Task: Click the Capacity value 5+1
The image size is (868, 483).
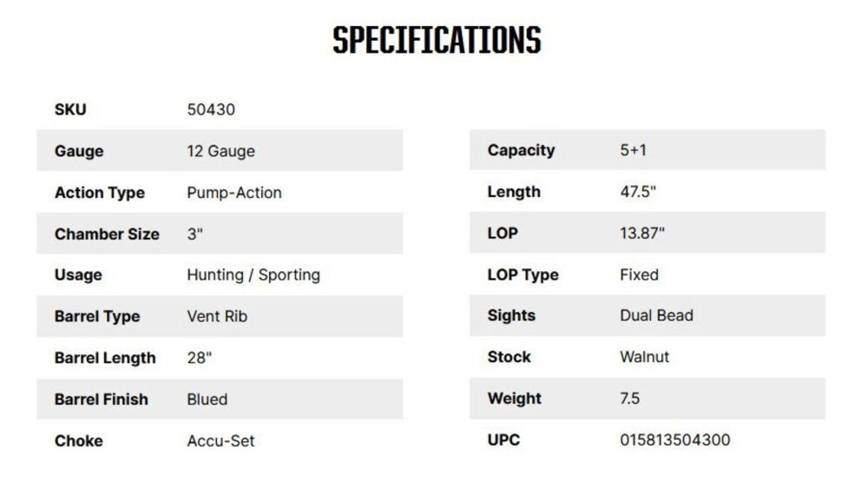Action: pyautogui.click(x=634, y=150)
